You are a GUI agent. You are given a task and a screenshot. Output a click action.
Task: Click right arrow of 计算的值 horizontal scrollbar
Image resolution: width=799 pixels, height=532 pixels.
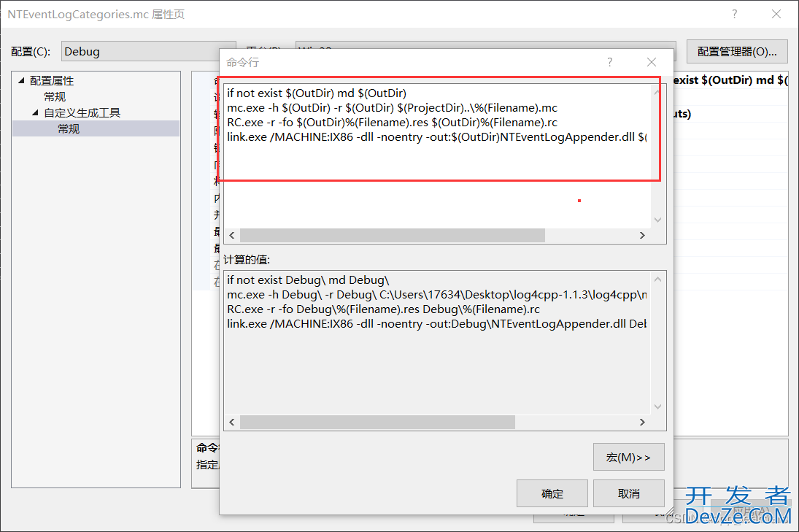pyautogui.click(x=642, y=422)
